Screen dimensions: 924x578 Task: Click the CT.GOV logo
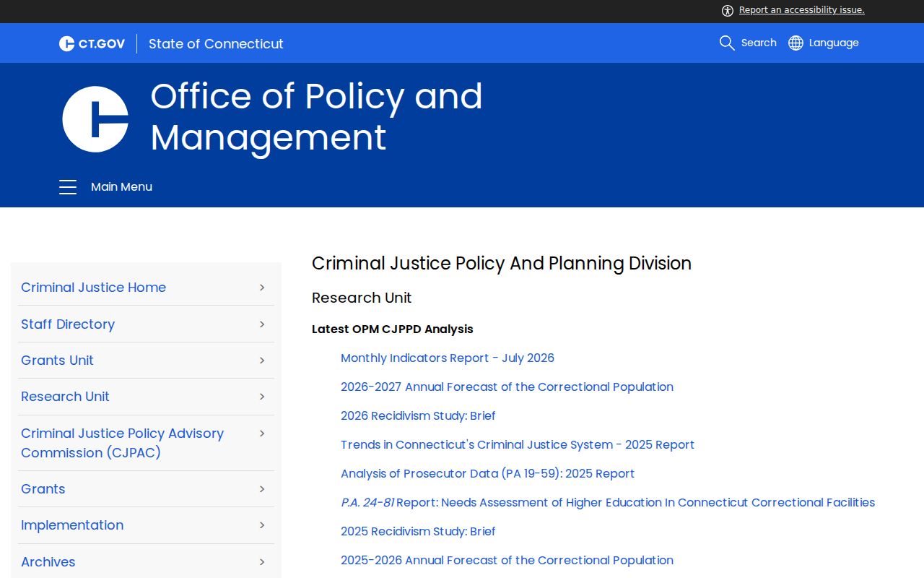[x=92, y=43]
